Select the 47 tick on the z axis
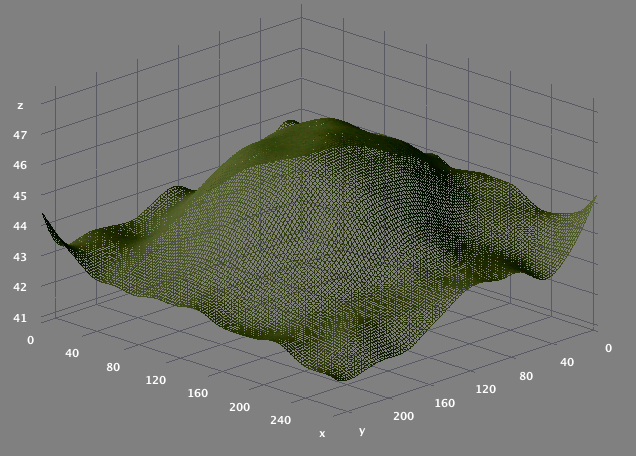 [x=20, y=134]
